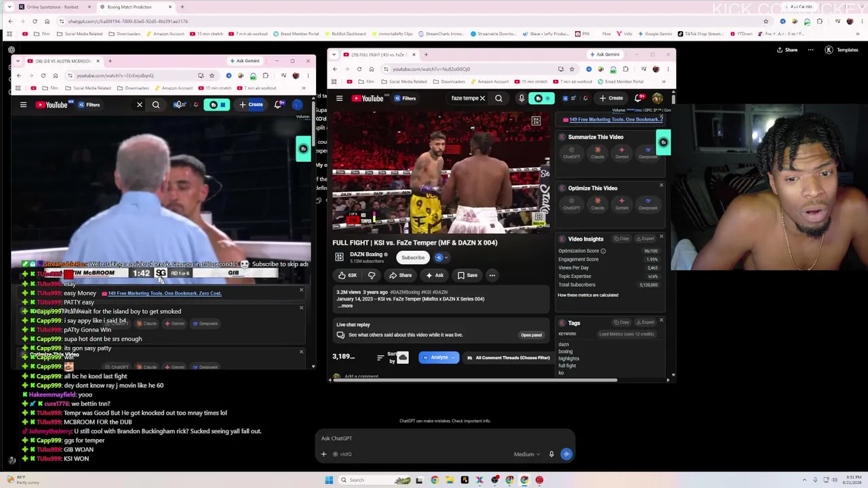The image size is (868, 488).
Task: Open YouTube guide menu in KSI vs Temper window
Action: coord(339,98)
